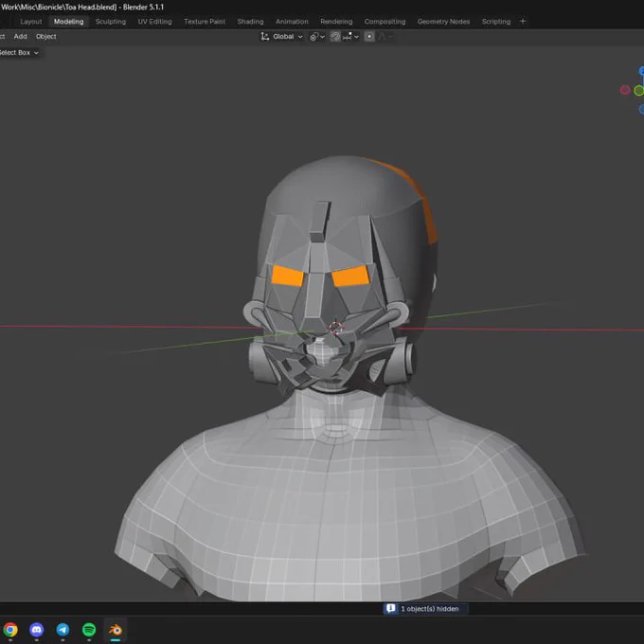Open the Select Box tool dropdown
The height and width of the screenshot is (644, 644).
point(19,53)
